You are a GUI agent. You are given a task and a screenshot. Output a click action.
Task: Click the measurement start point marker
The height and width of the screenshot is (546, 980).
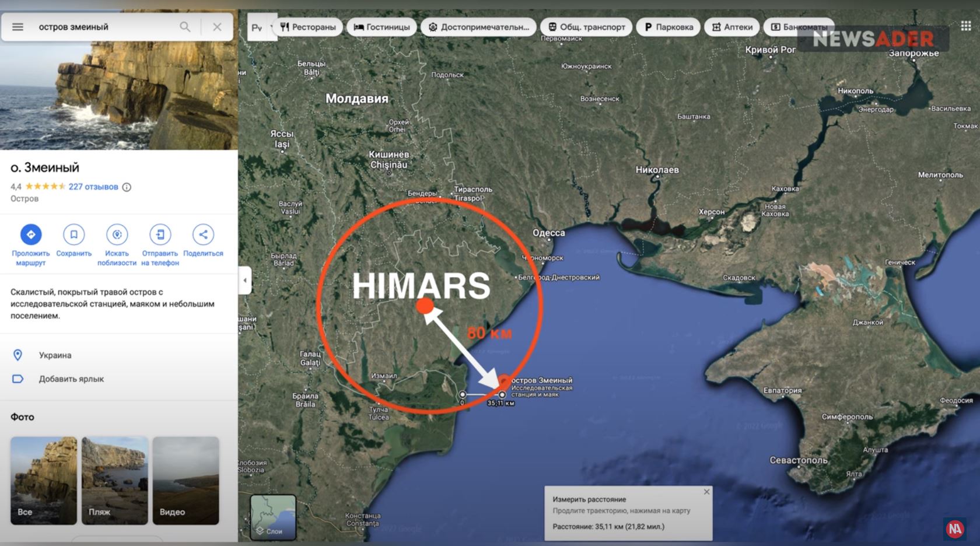click(x=463, y=395)
